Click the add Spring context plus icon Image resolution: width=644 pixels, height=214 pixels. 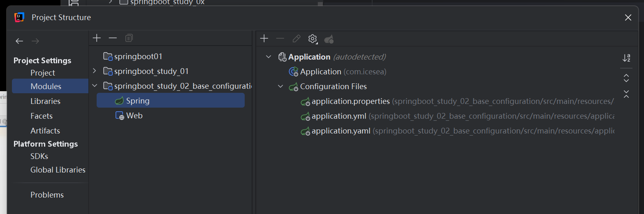pyautogui.click(x=264, y=39)
